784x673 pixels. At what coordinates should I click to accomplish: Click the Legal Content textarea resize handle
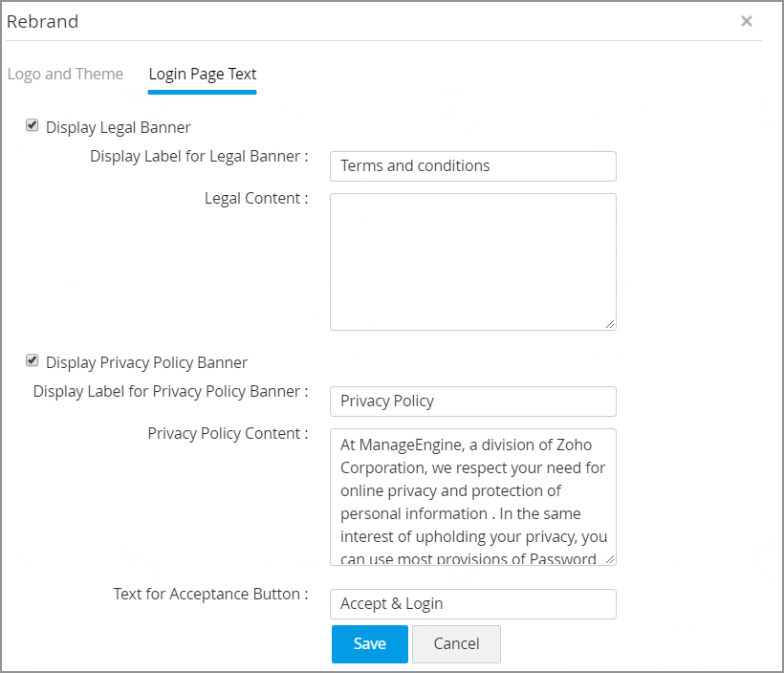(610, 324)
